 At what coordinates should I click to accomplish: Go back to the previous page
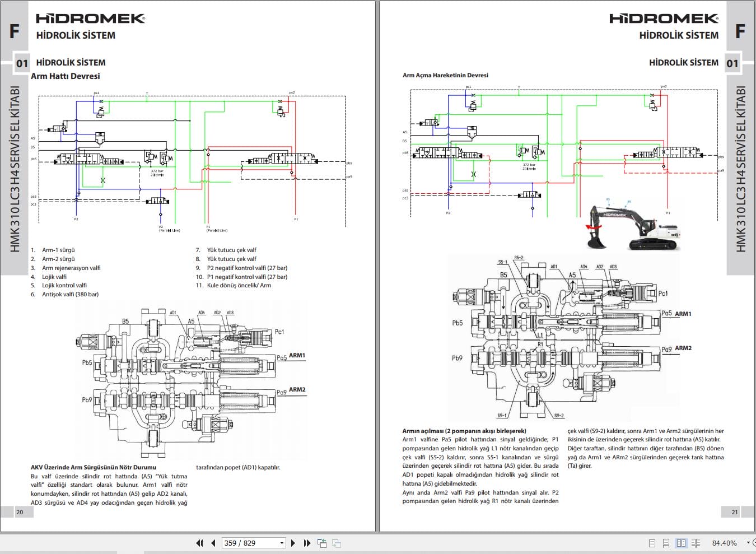[x=213, y=543]
